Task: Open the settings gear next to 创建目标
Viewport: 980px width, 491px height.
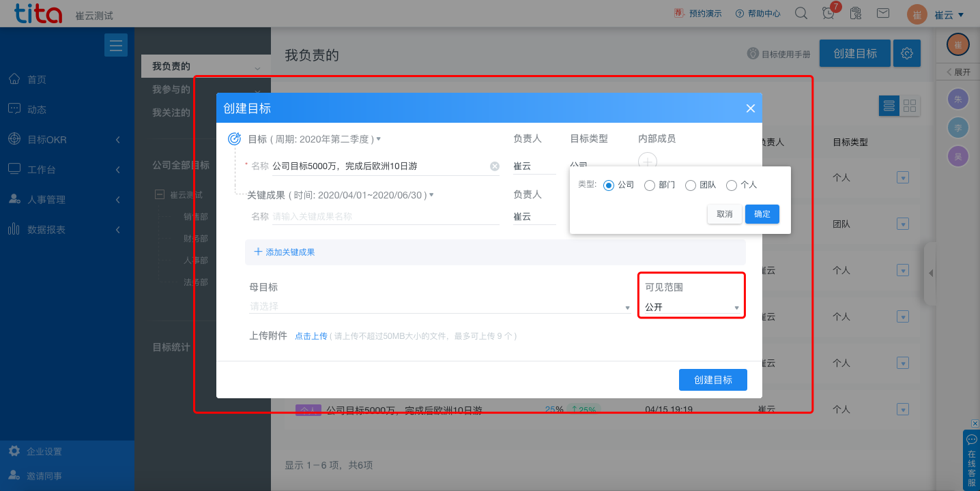Action: click(907, 53)
